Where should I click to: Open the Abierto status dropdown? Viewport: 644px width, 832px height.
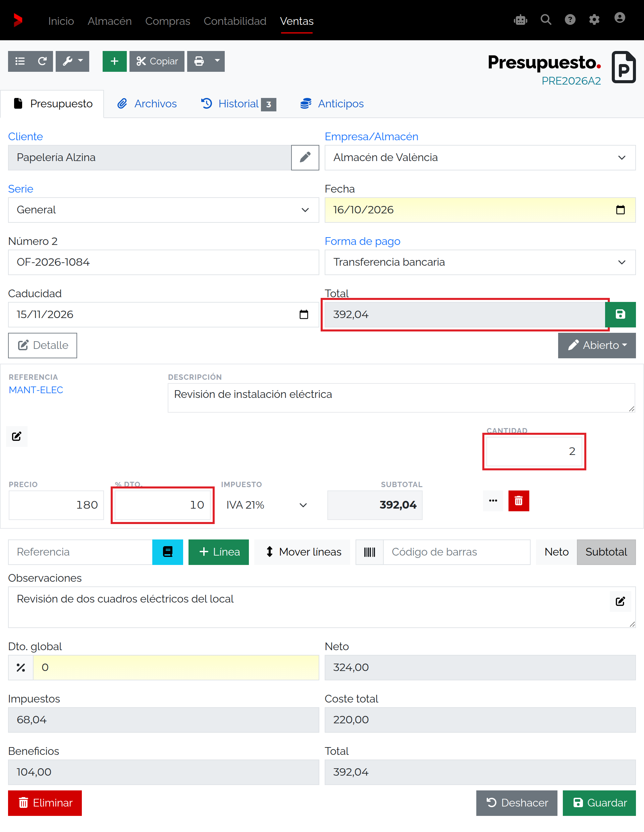(x=596, y=345)
